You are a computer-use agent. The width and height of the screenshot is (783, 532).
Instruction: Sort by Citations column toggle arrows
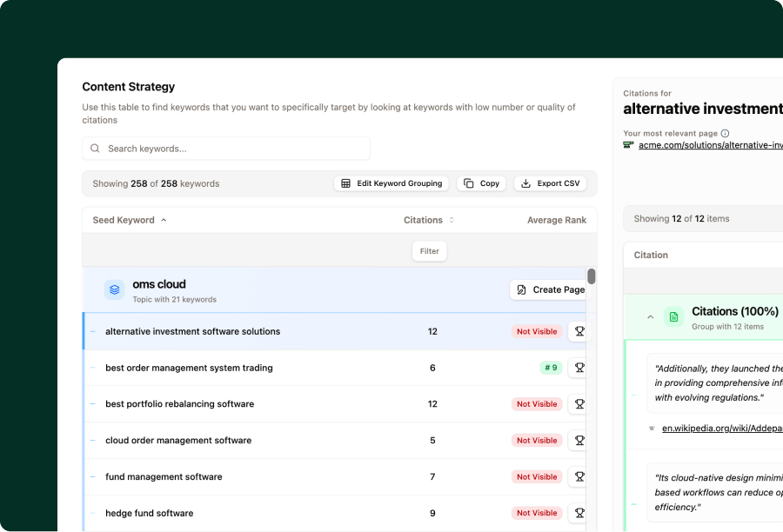click(452, 220)
